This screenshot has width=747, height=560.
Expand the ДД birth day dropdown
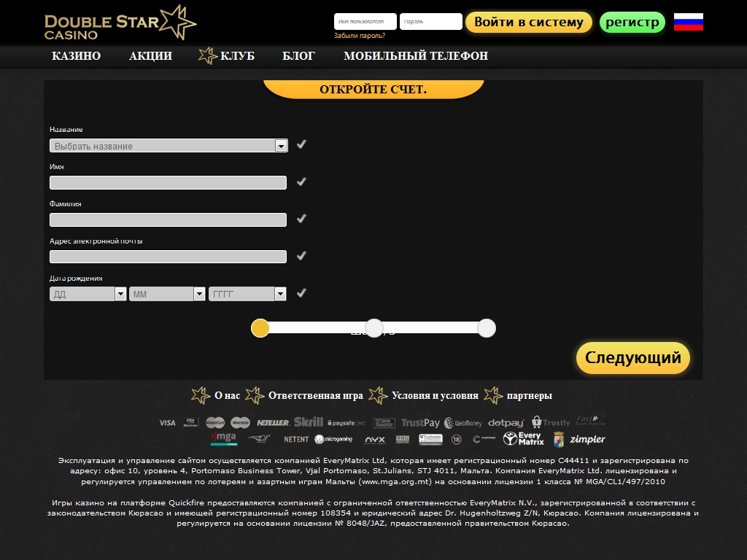pyautogui.click(x=88, y=294)
